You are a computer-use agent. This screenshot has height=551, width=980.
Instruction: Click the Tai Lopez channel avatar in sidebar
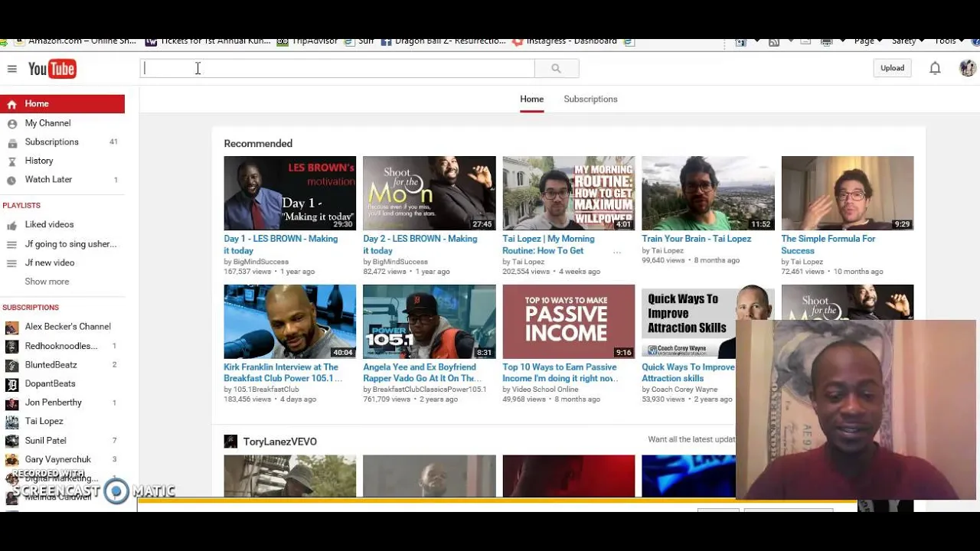[x=11, y=422]
